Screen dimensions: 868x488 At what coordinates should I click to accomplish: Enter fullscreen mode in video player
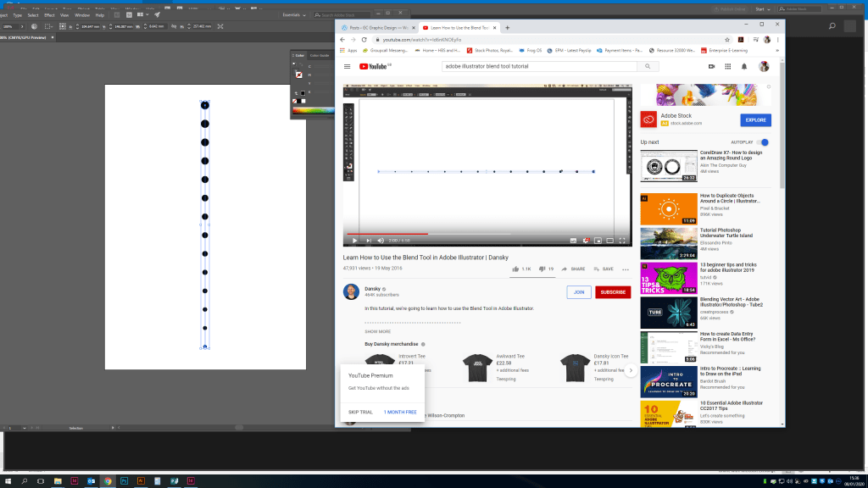[x=622, y=241]
